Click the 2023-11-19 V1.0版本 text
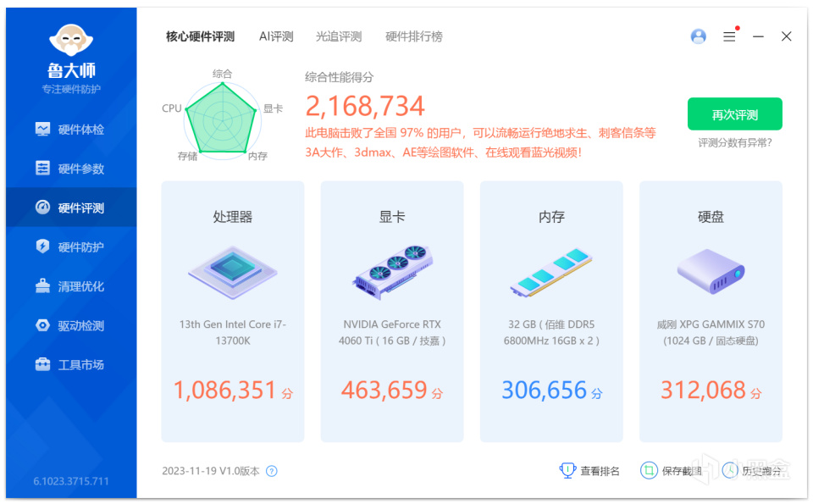Screen dimensions: 813x504 click(x=211, y=471)
